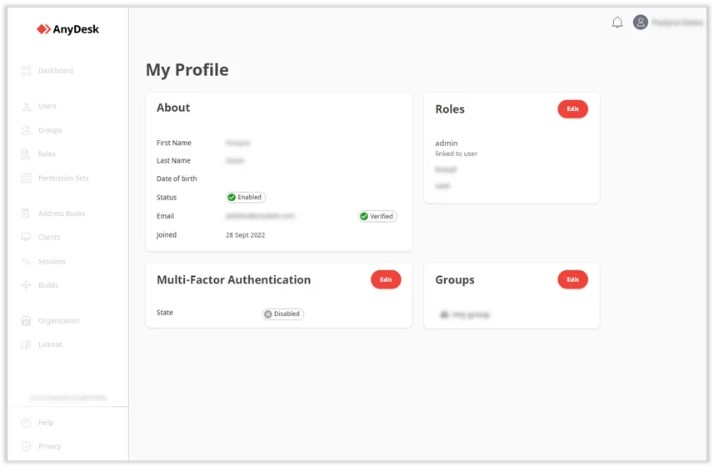Open the user avatar account menu
The image size is (712, 467).
click(x=641, y=22)
